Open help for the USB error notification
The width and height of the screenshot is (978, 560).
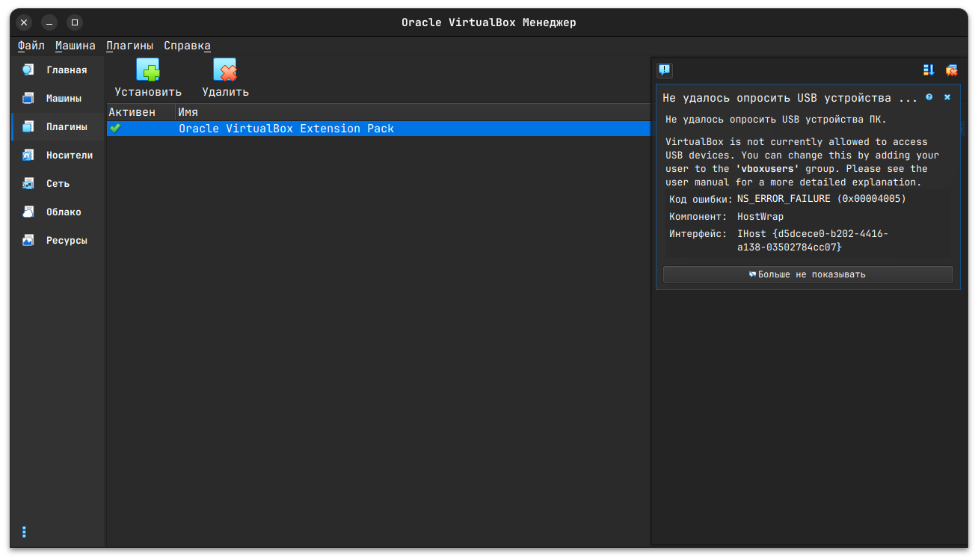(x=929, y=97)
